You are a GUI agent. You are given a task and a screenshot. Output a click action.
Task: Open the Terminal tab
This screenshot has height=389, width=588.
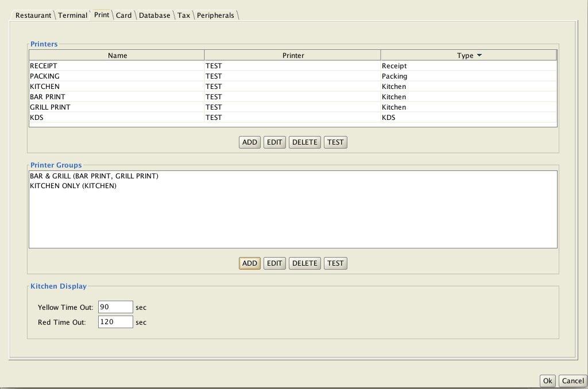73,15
